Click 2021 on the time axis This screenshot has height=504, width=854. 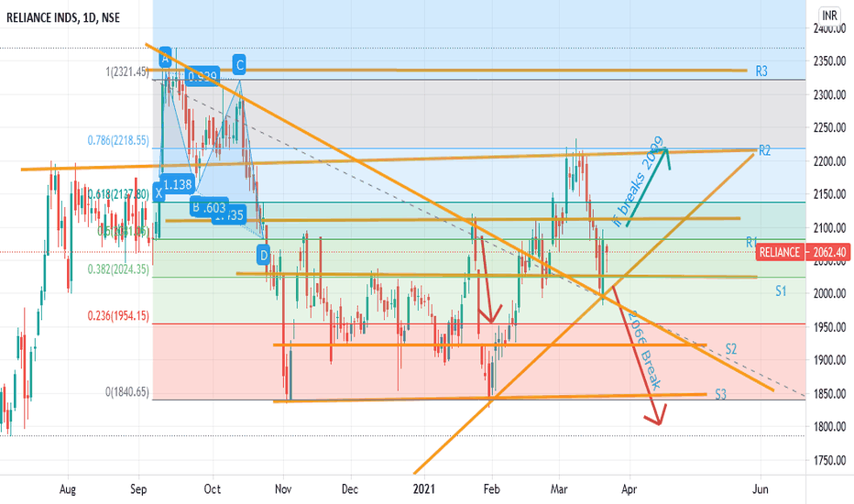tap(424, 489)
